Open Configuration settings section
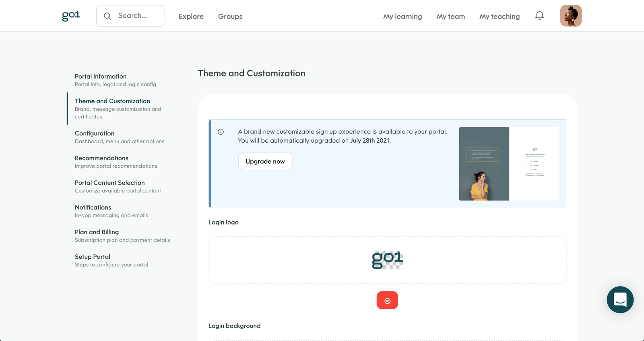This screenshot has width=644, height=341. point(119,137)
